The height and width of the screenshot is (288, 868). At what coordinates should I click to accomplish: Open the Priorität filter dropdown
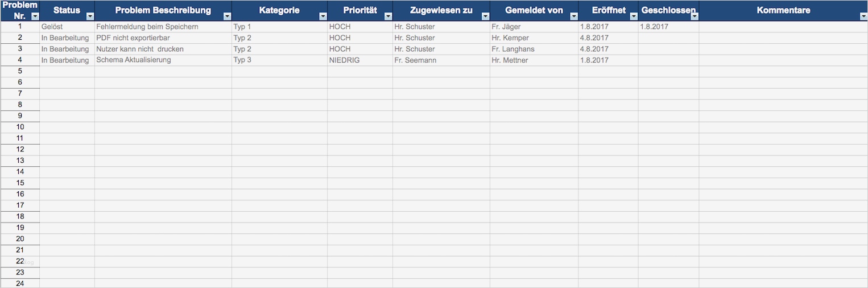point(388,17)
